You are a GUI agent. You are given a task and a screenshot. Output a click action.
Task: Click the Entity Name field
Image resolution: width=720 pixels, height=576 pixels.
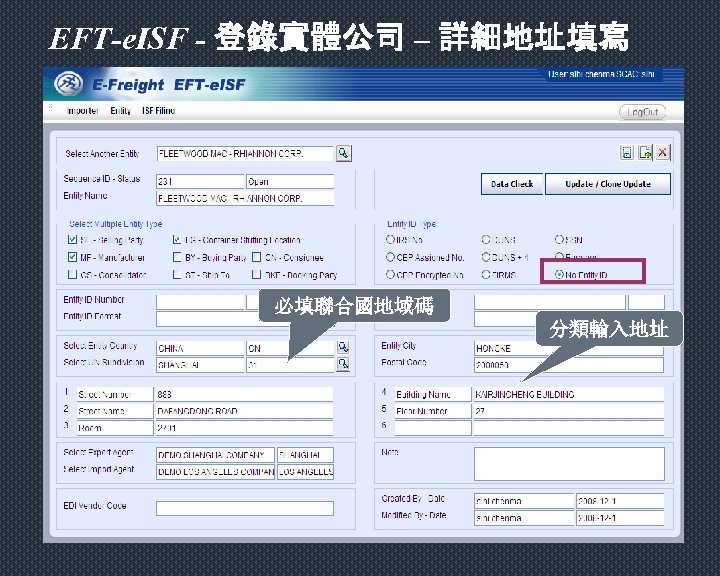coord(245,198)
